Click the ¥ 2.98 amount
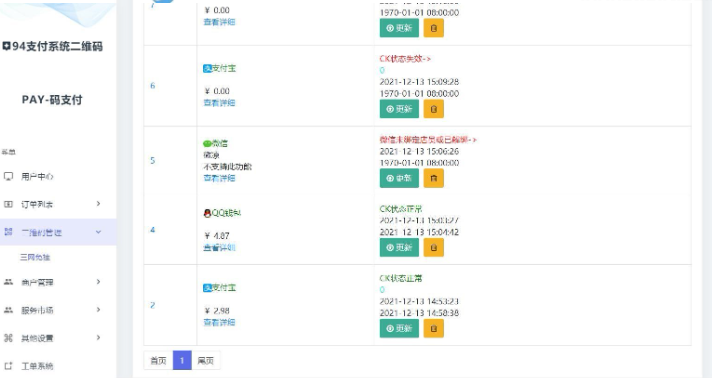The height and width of the screenshot is (378, 712). coord(217,311)
